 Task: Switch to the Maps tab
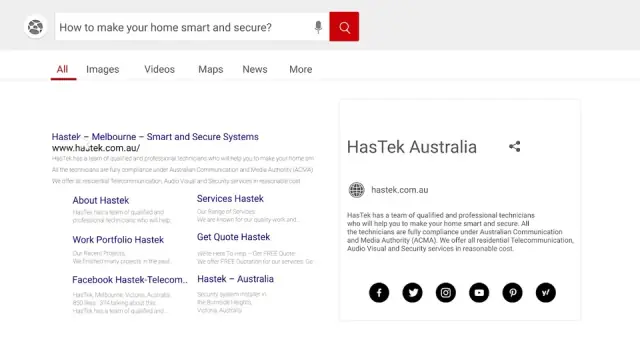(211, 69)
